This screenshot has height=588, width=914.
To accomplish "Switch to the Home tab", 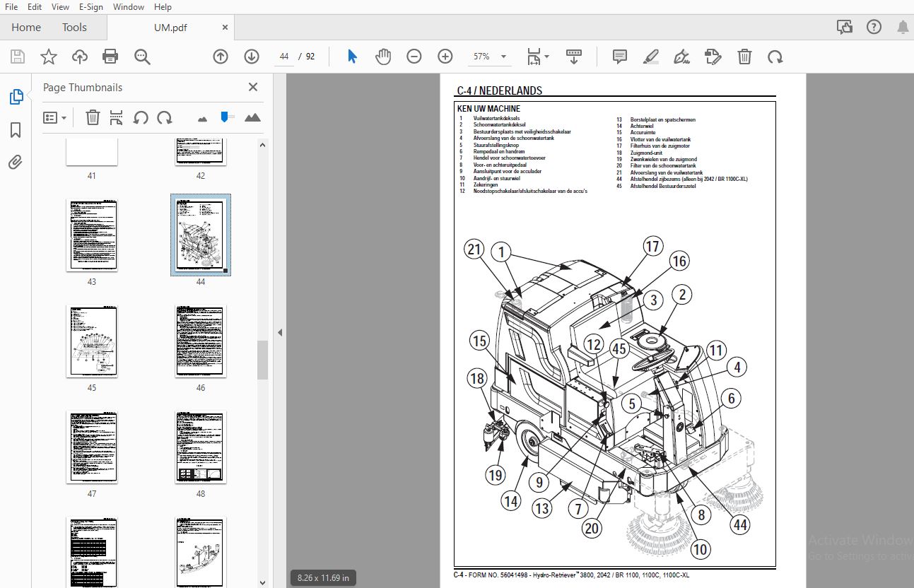I will pos(26,28).
